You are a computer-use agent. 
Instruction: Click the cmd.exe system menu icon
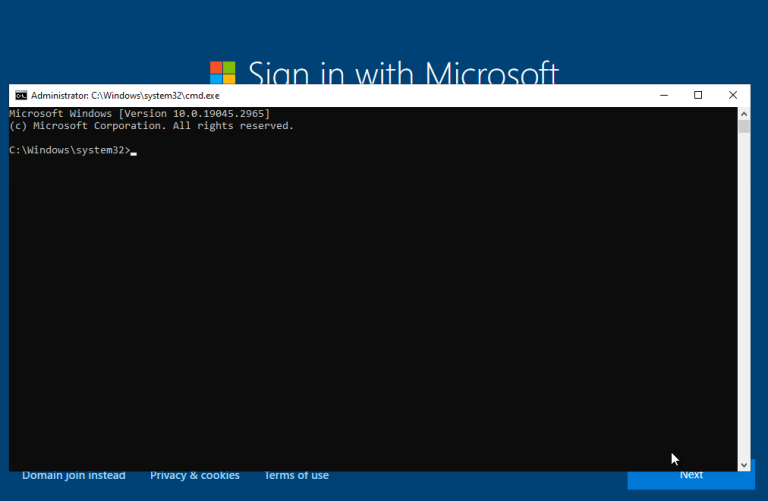tap(21, 95)
